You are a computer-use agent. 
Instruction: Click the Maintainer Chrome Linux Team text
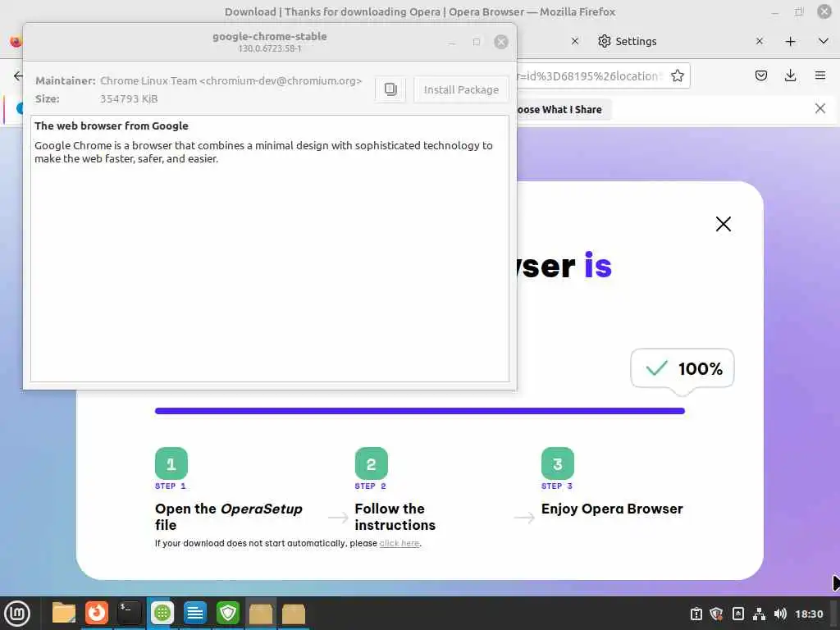pos(231,81)
